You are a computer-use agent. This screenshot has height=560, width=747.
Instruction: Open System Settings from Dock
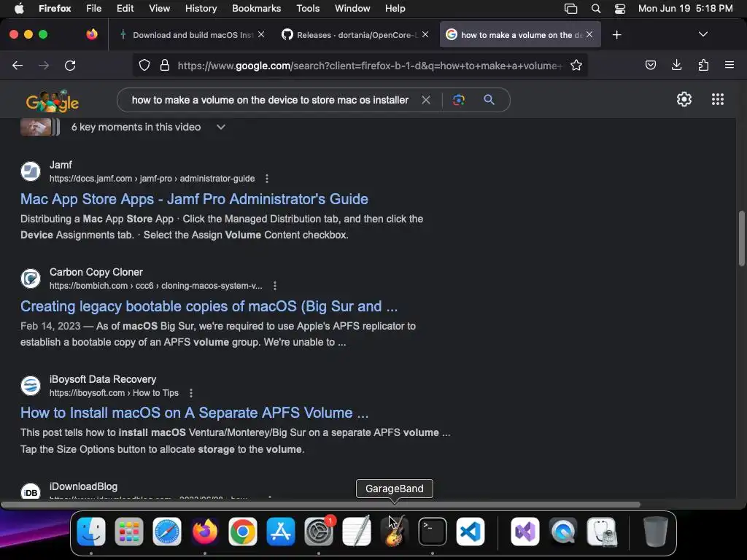[x=319, y=532]
